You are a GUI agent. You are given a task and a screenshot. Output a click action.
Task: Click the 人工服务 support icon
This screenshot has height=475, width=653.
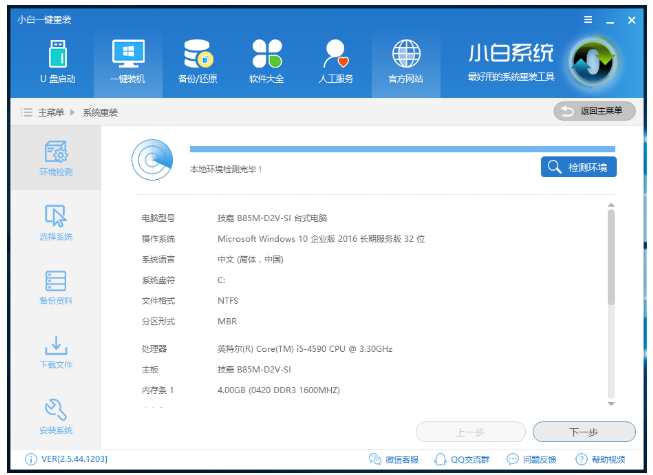(335, 61)
